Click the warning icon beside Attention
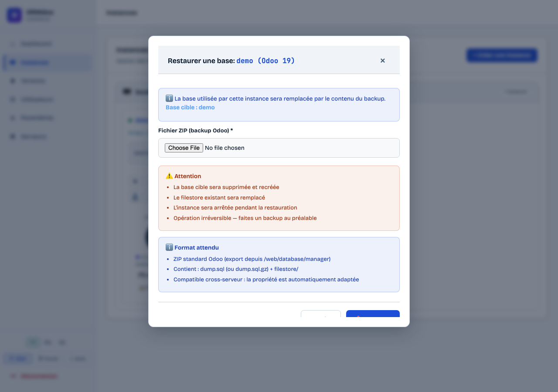The image size is (558, 392). [x=169, y=176]
